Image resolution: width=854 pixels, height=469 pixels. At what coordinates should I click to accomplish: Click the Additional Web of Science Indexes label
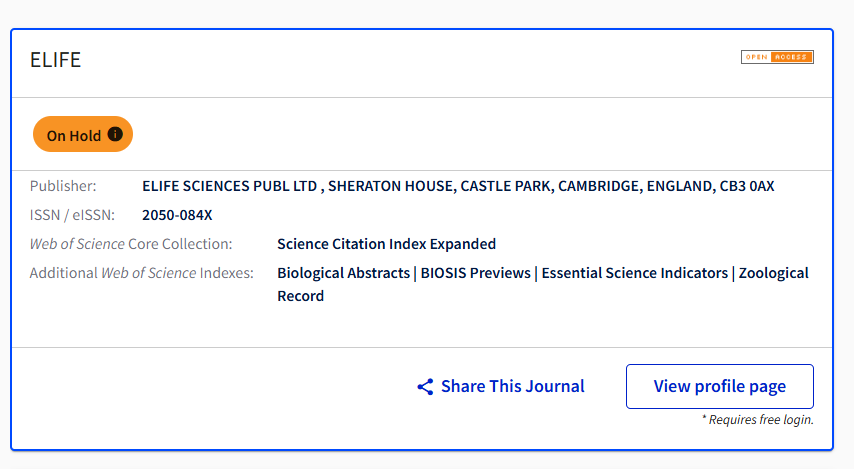(141, 272)
